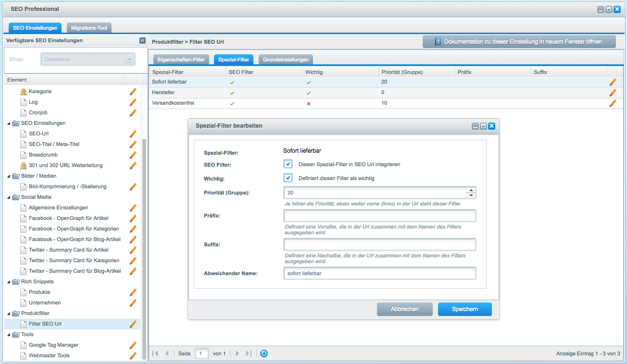The image size is (627, 364).
Task: Click pencil for Facebook - OpenGraph für Blog-Artikel
Action: [133, 239]
